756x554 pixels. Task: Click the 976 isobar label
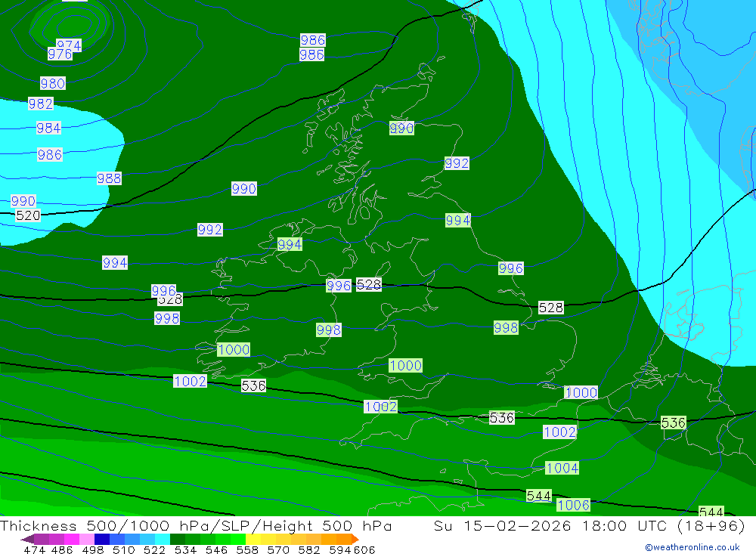tap(60, 54)
